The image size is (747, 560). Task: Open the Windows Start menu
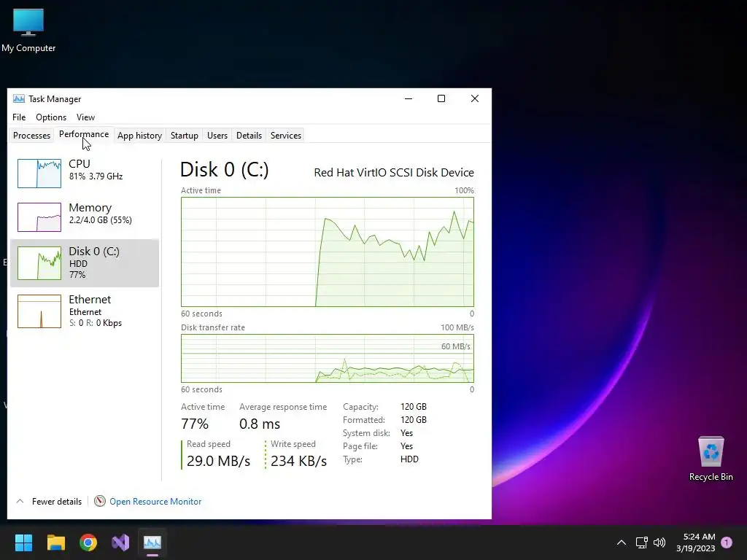(23, 542)
